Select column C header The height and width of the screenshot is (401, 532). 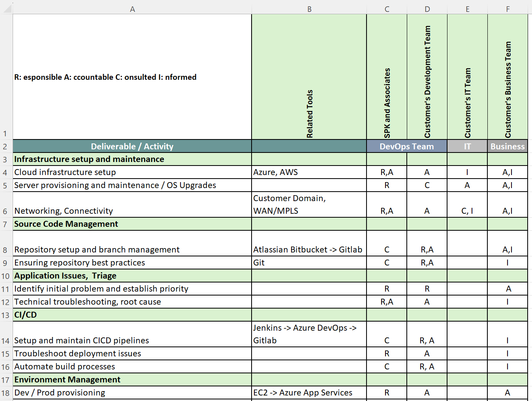click(x=387, y=9)
